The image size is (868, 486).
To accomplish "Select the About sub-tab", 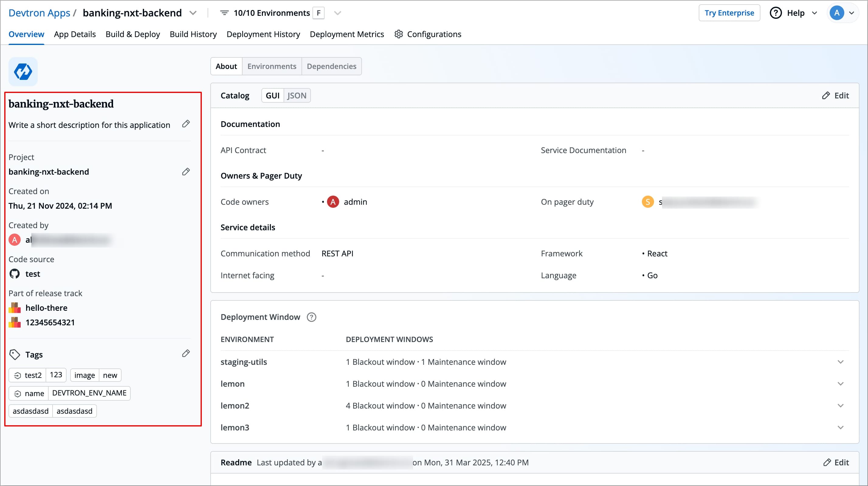I will point(226,66).
